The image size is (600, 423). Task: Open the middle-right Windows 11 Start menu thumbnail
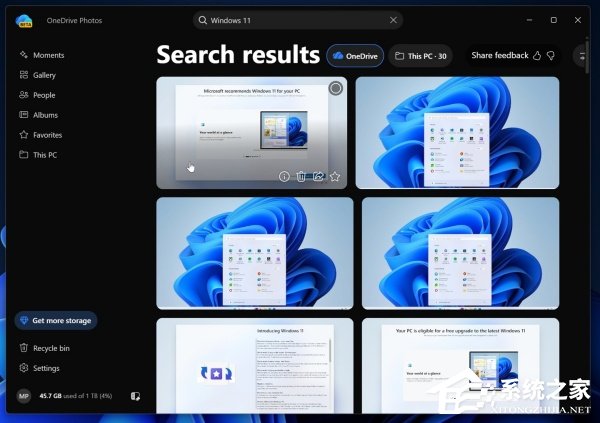[x=460, y=253]
